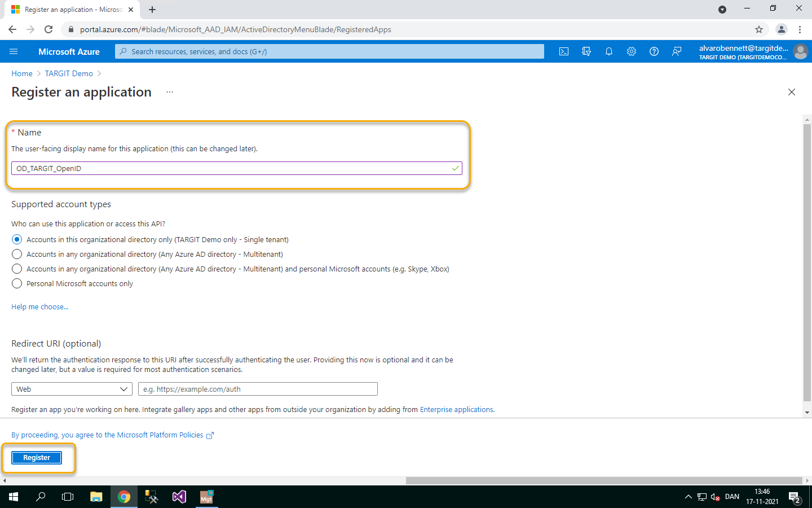Open the Azure portal hamburger menu
The image size is (812, 508).
(x=14, y=51)
